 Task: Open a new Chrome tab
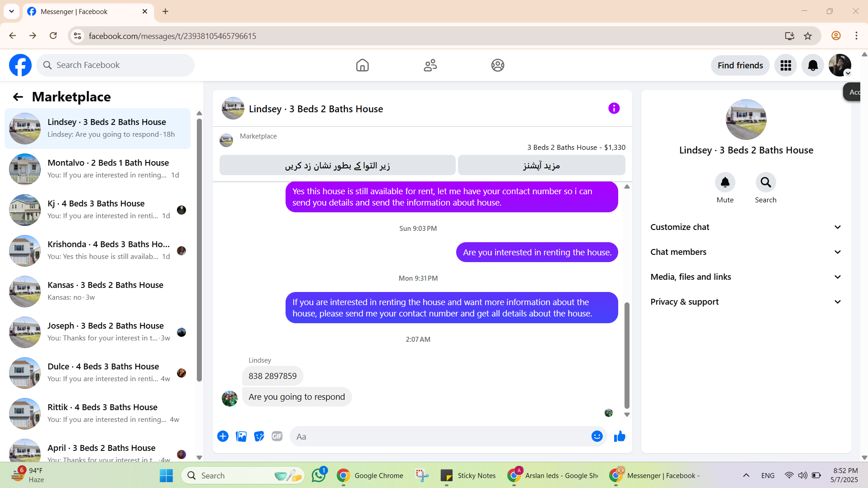point(165,11)
